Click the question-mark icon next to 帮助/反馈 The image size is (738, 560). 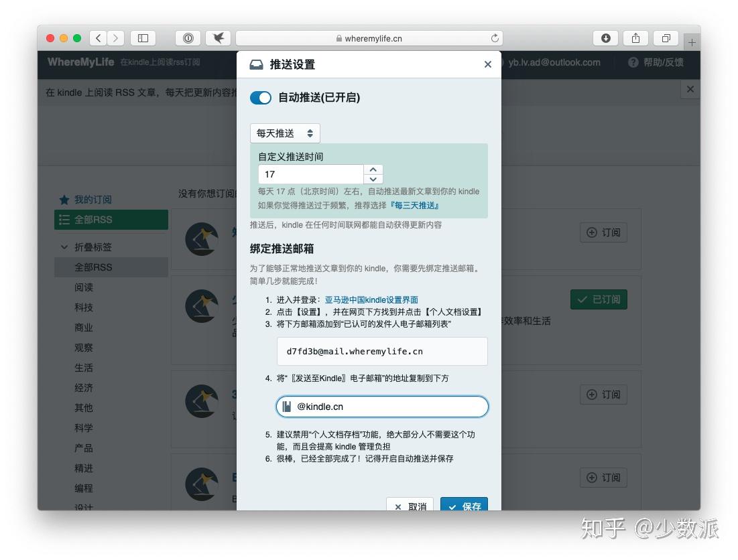(632, 62)
